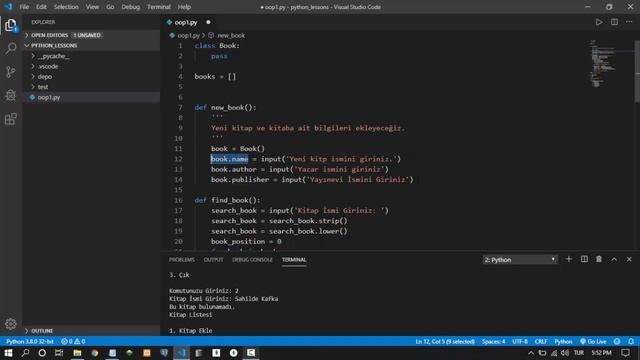640x360 pixels.
Task: Change indentation Spaces: 4
Action: click(493, 341)
